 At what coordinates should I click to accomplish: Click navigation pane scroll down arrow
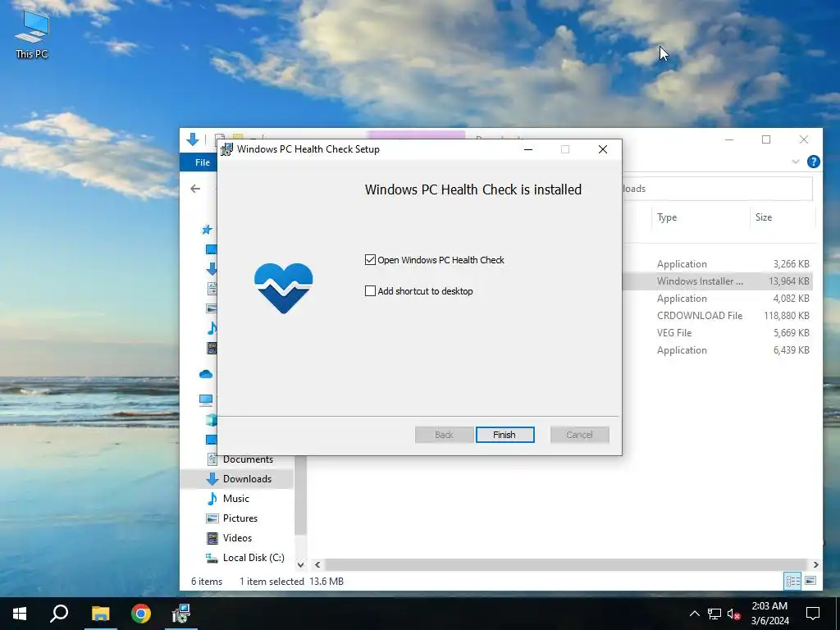300,564
